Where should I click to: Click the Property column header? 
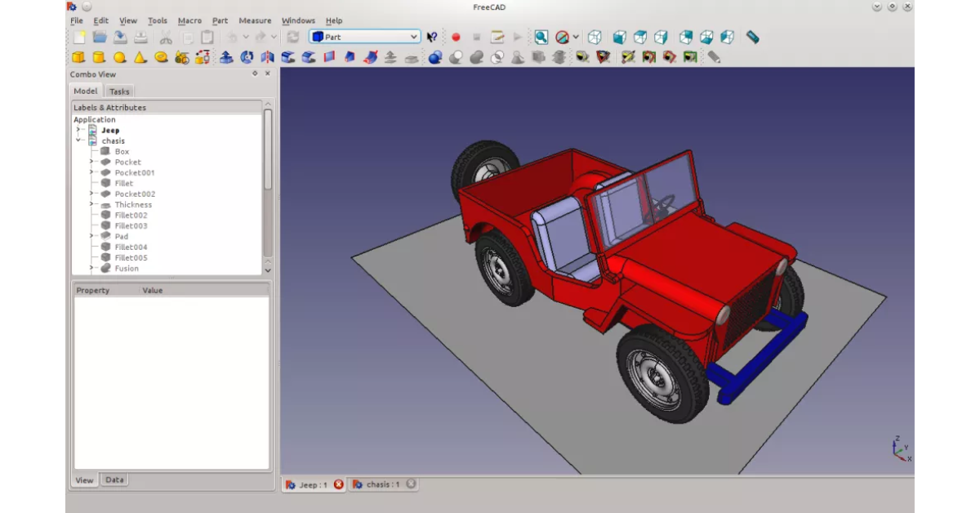105,290
